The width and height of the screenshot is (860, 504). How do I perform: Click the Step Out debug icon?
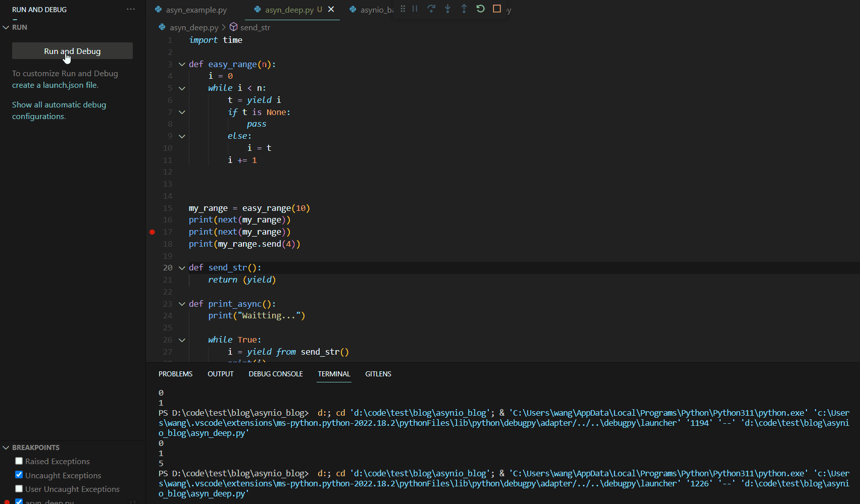(464, 9)
